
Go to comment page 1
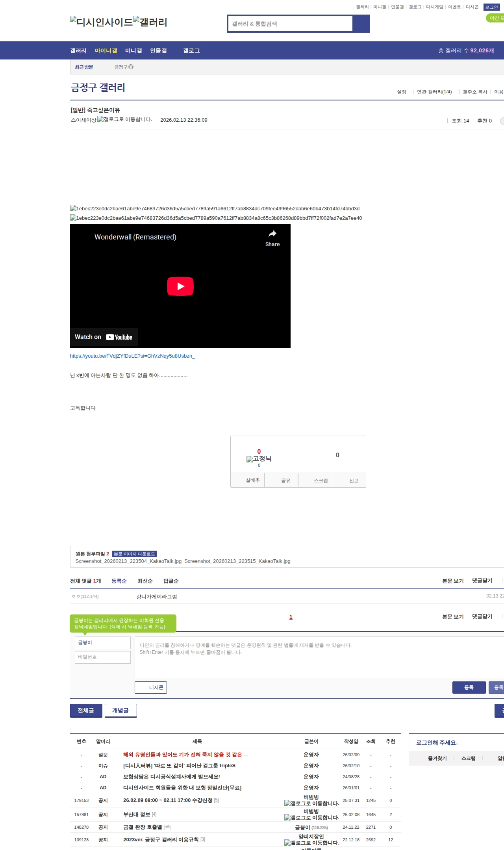pos(291,617)
